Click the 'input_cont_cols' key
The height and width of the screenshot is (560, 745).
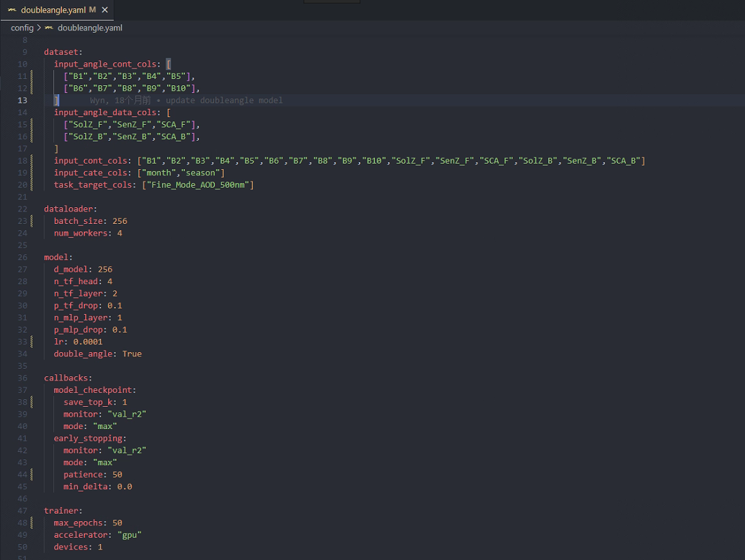click(x=90, y=161)
